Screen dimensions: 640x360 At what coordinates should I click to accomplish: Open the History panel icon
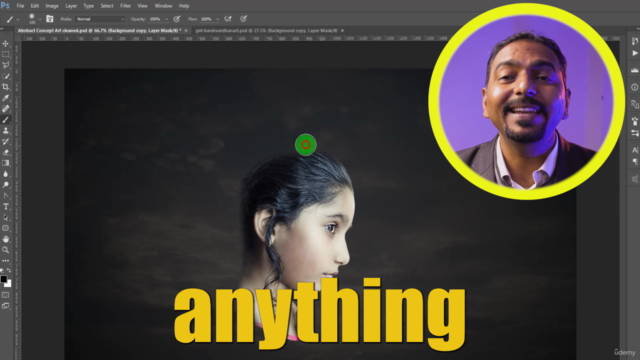pos(635,41)
